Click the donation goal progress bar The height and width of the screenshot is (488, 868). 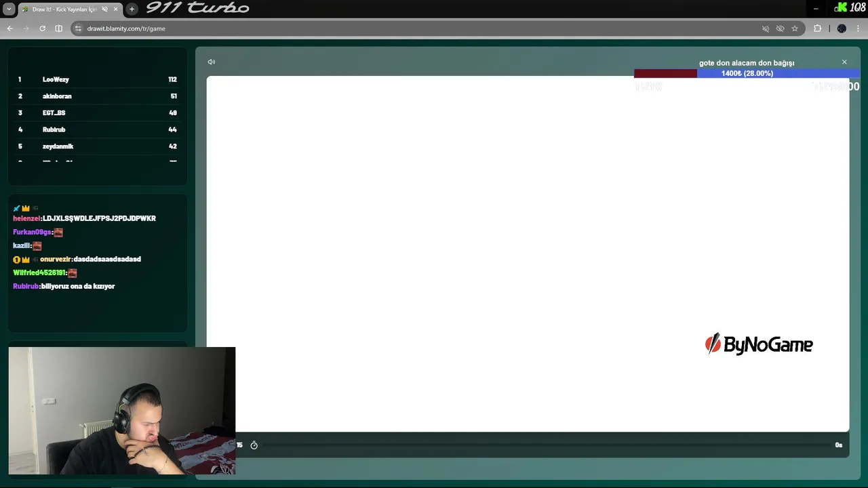click(x=747, y=73)
